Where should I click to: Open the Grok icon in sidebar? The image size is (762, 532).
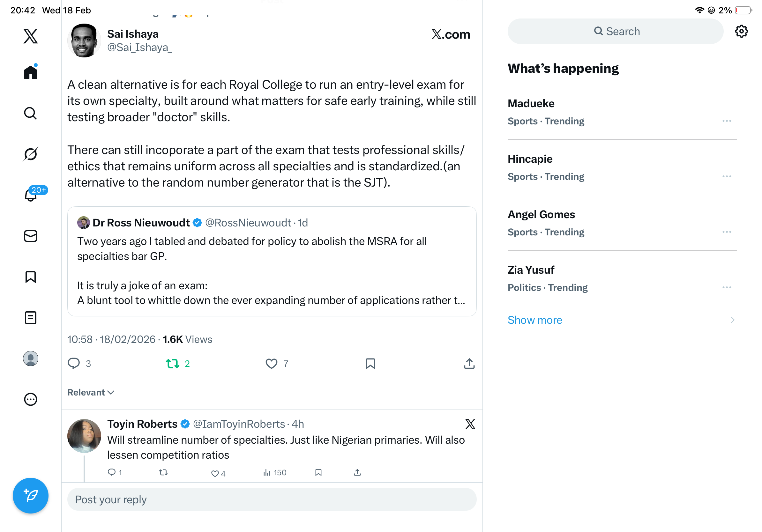pos(31,154)
